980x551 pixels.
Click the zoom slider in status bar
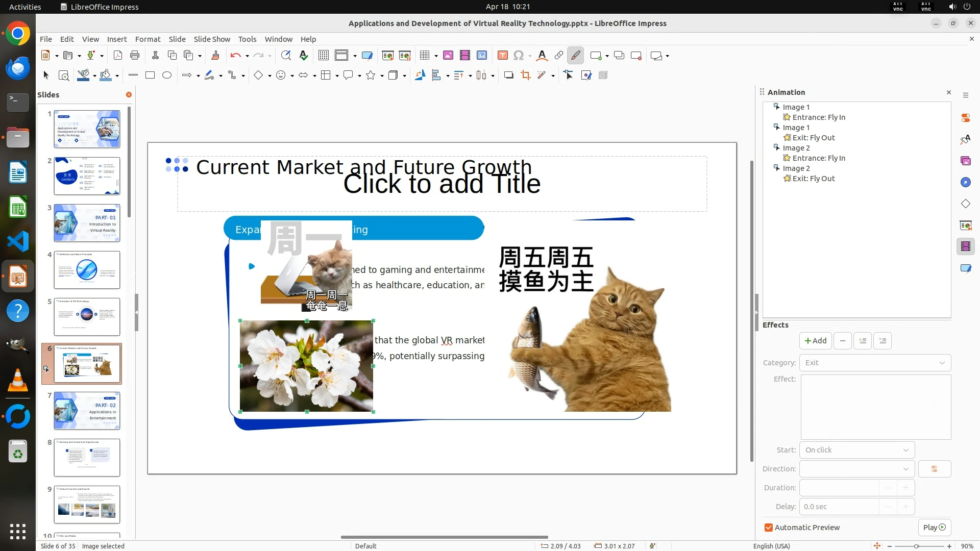(916, 546)
